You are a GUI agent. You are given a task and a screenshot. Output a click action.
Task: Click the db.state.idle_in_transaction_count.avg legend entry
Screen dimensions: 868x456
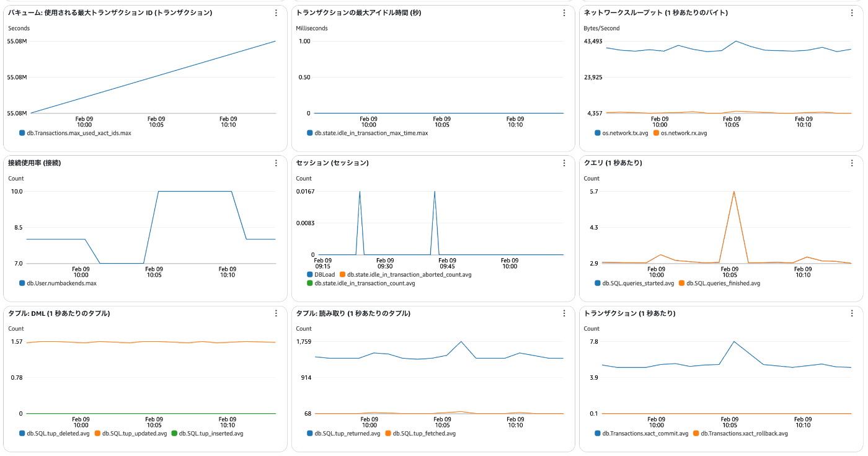coord(361,283)
